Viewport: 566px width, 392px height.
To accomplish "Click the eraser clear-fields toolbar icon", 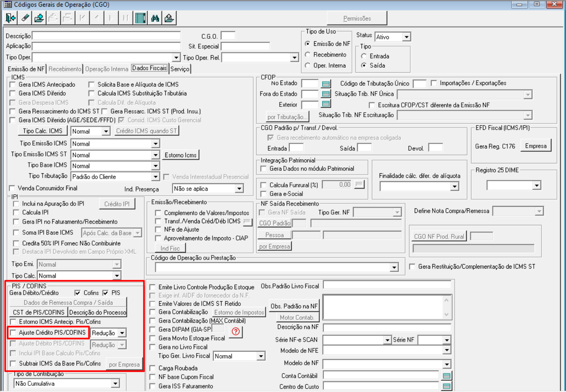I will (x=25, y=18).
